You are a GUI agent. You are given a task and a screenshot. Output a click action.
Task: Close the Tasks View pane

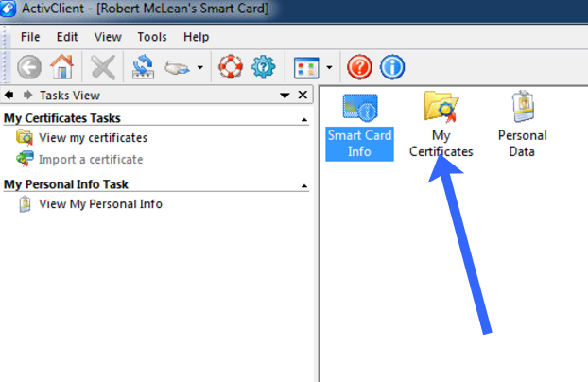[x=303, y=95]
